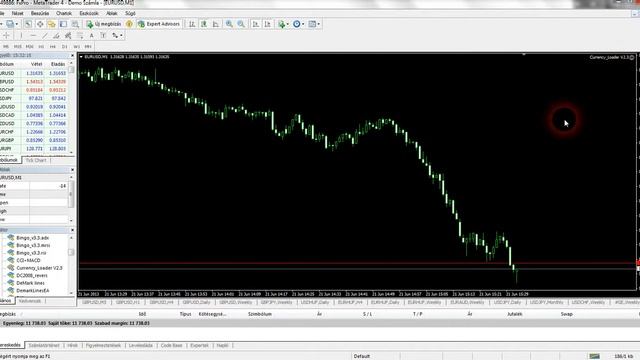Switch to W1 timeframe button
The image size is (640, 360).
click(76, 47)
